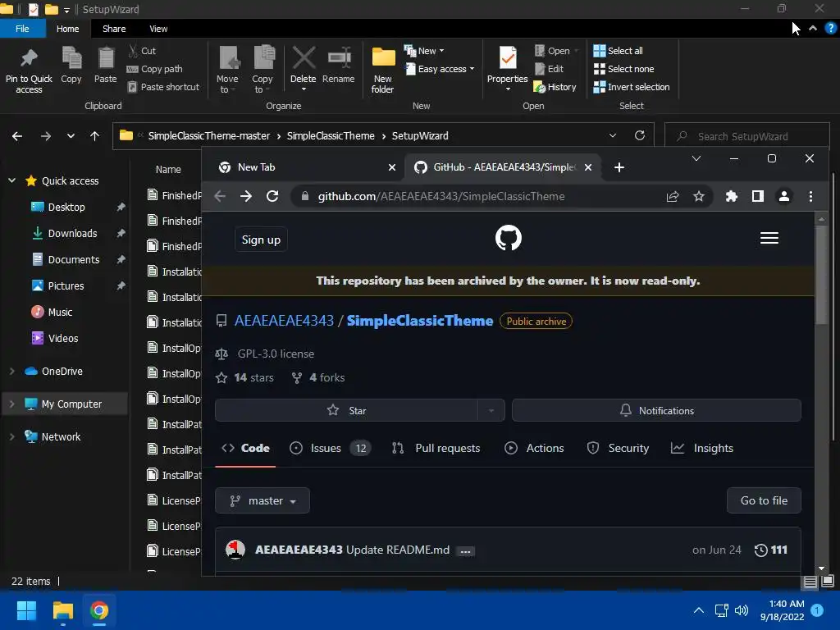
Task: Select My Computer in navigation pane
Action: click(x=66, y=404)
